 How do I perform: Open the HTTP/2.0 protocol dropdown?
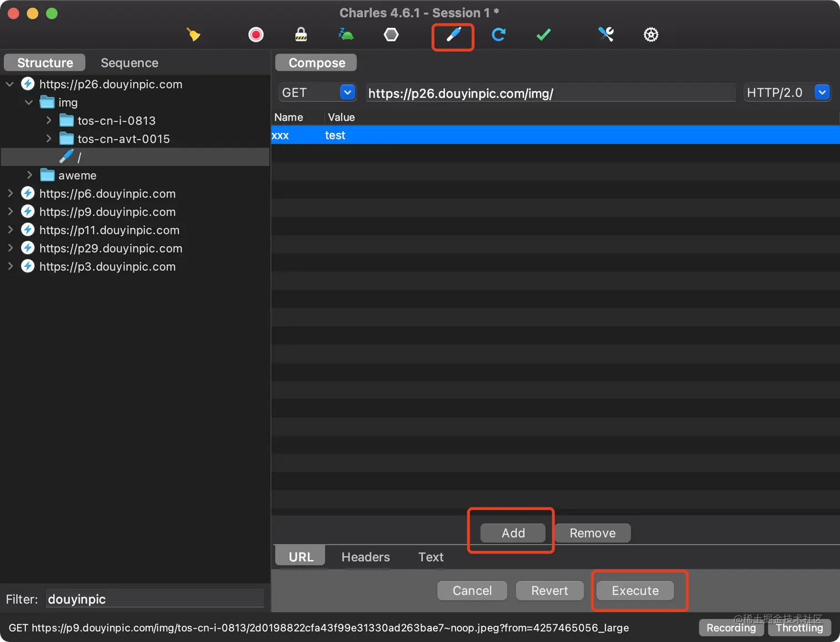(787, 93)
